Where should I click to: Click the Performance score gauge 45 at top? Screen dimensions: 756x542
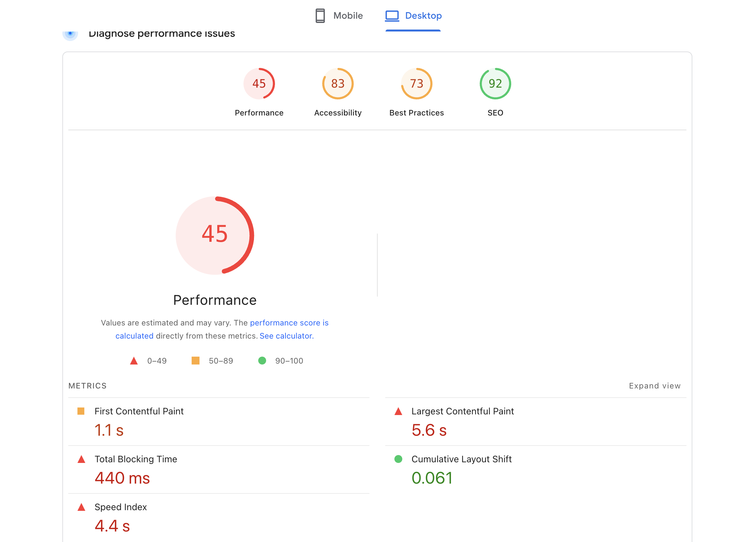click(x=259, y=84)
